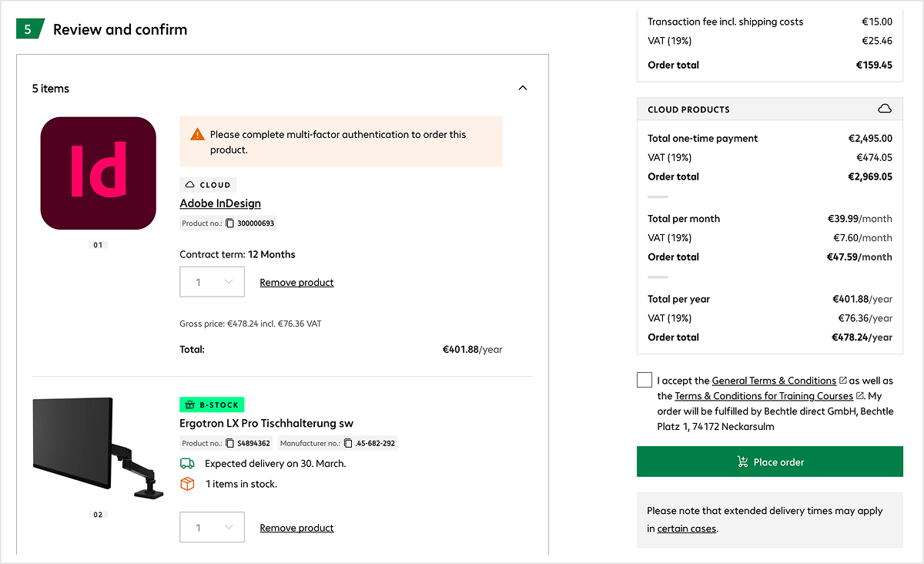Click cloud icon in Cloud Products header

(885, 109)
